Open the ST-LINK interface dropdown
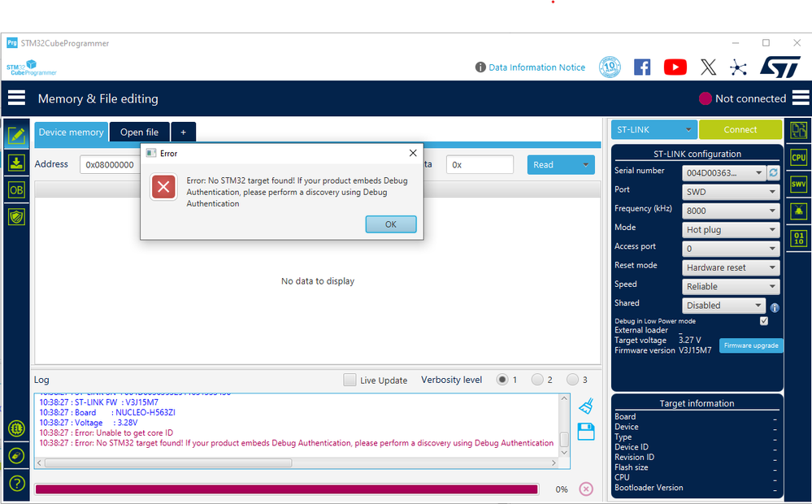 pos(654,129)
